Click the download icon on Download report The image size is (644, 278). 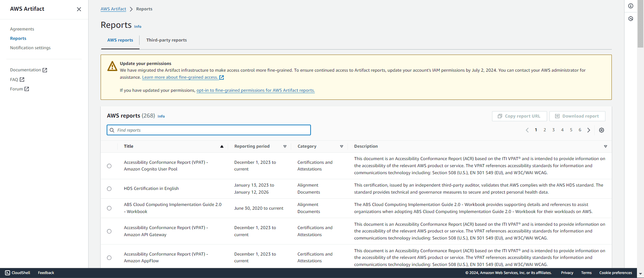tap(557, 116)
